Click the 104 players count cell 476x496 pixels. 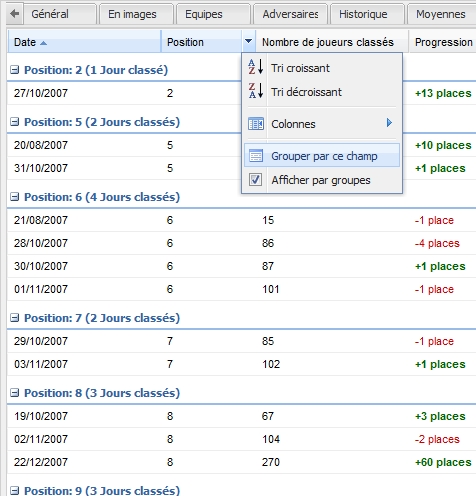pyautogui.click(x=271, y=439)
